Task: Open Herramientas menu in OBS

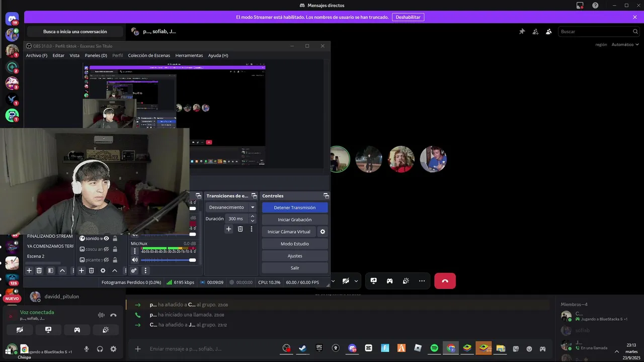Action: click(x=189, y=55)
